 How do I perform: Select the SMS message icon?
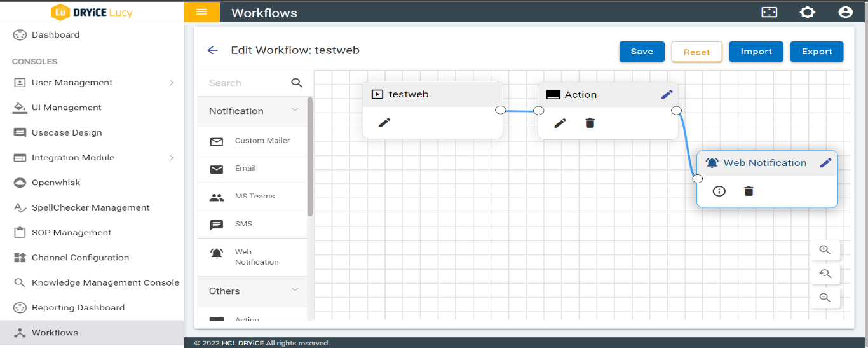pyautogui.click(x=217, y=225)
